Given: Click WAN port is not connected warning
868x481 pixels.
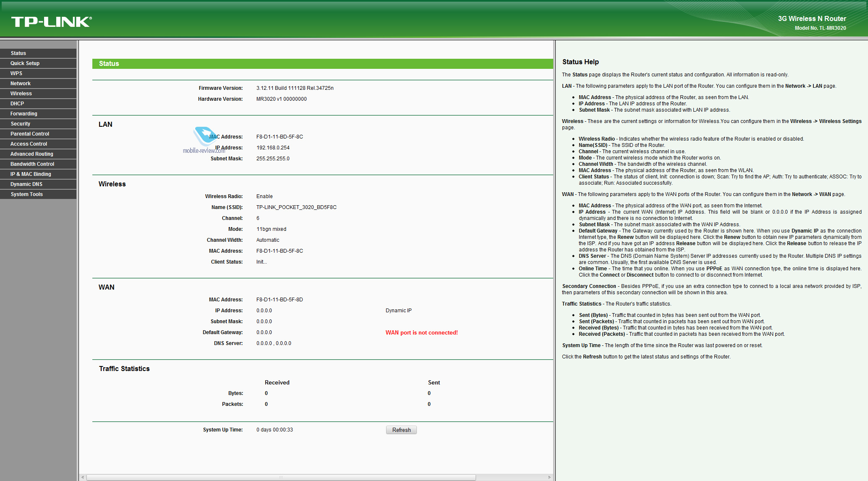Looking at the screenshot, I should [x=421, y=332].
